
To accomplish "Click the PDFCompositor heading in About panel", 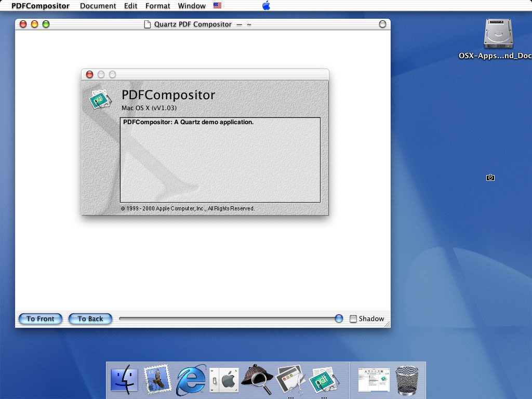I will coord(168,95).
